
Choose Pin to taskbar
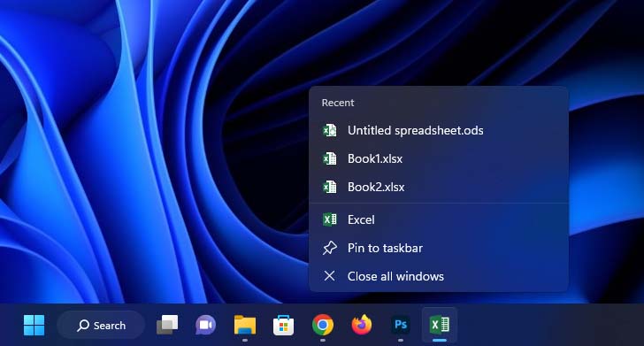tap(439, 248)
